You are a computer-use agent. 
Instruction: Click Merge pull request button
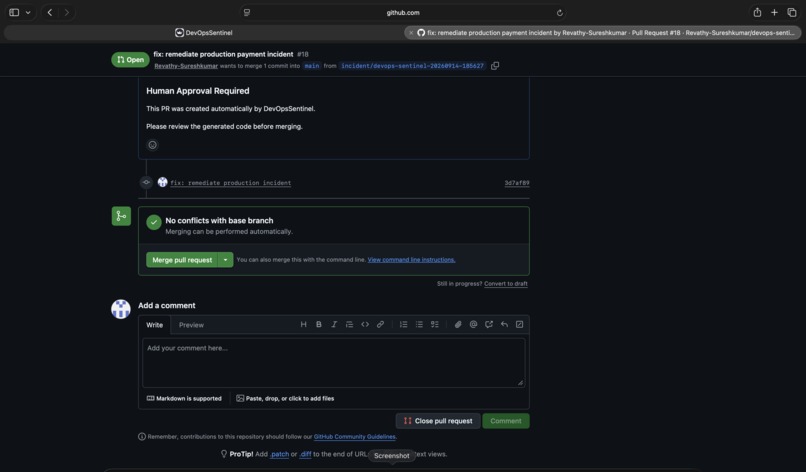click(182, 260)
